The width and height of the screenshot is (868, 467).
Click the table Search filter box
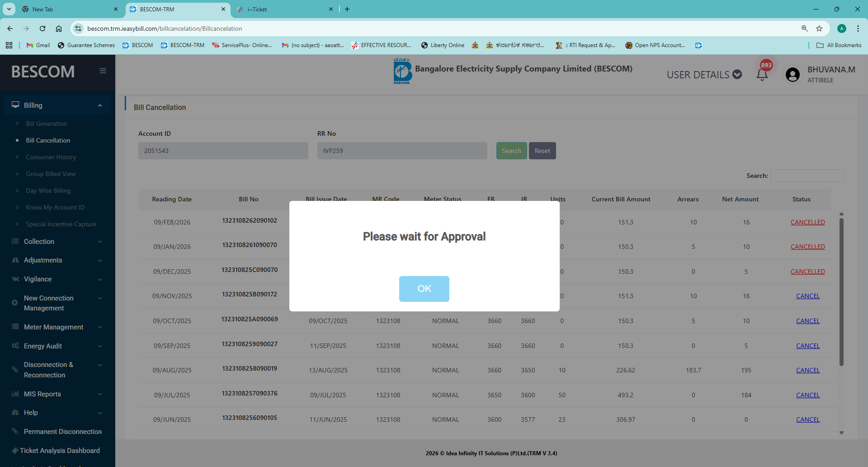pos(808,176)
